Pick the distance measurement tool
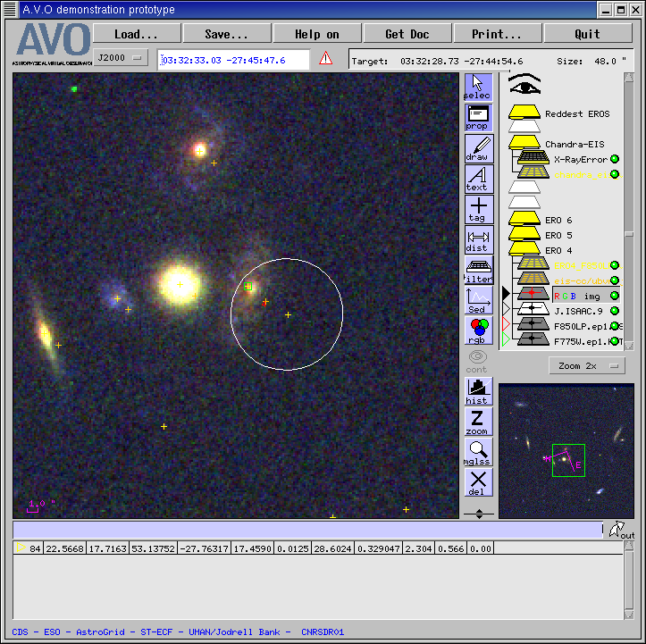Image resolution: width=646 pixels, height=644 pixels. pos(478,240)
